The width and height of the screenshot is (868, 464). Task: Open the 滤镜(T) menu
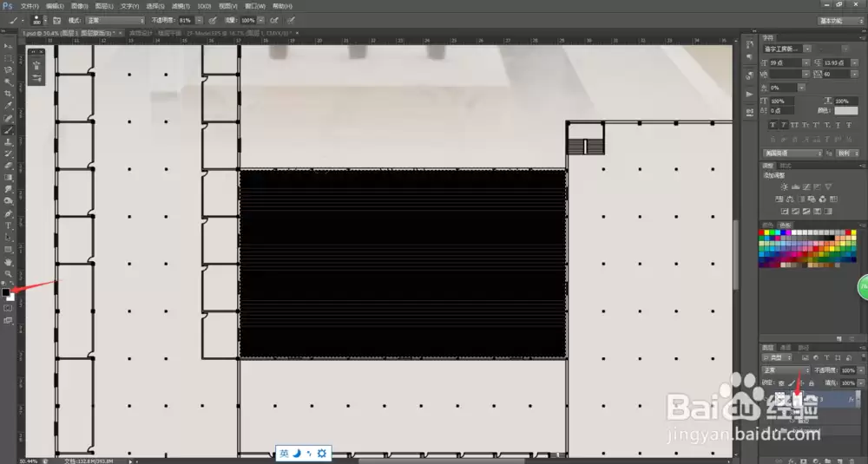(x=180, y=6)
